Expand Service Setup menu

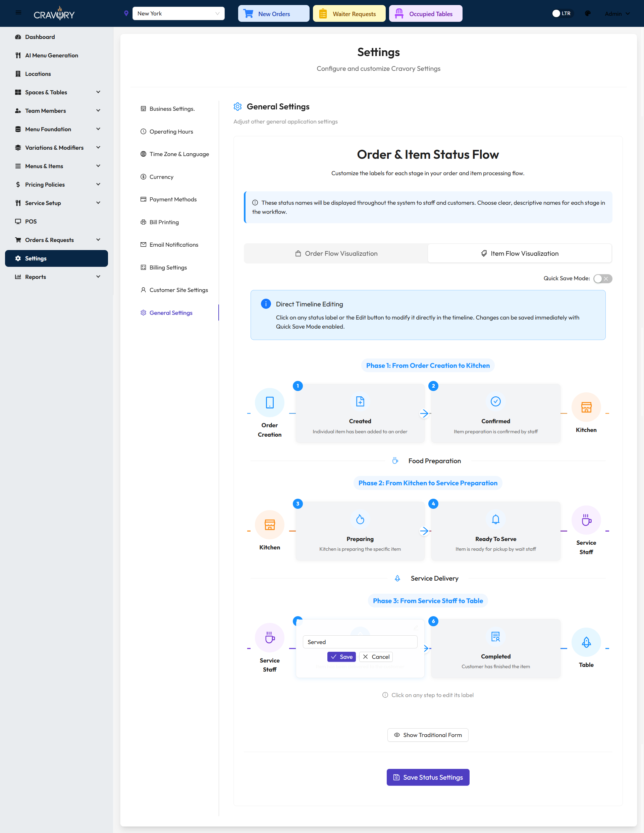[x=56, y=203]
